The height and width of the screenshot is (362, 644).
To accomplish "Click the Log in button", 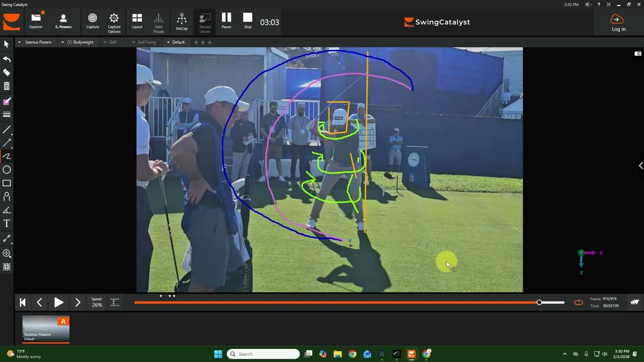I will [618, 23].
